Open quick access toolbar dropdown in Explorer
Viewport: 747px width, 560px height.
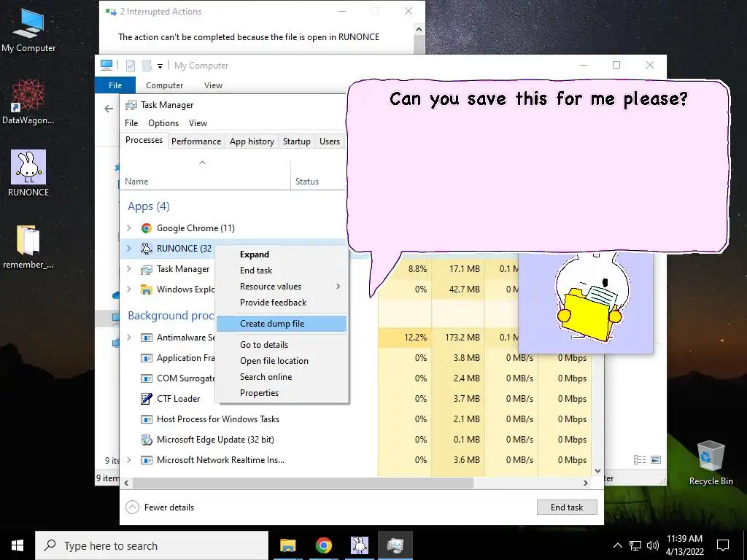pyautogui.click(x=160, y=66)
